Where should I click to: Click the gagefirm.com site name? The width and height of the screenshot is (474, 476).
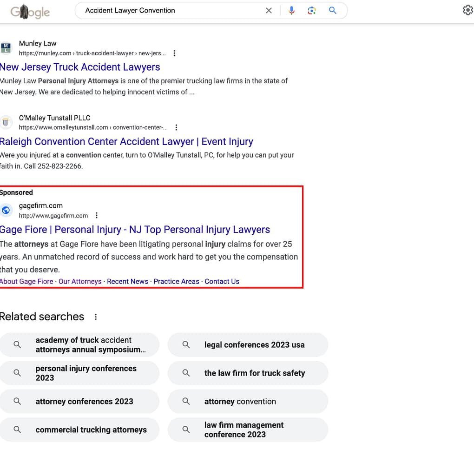(41, 205)
